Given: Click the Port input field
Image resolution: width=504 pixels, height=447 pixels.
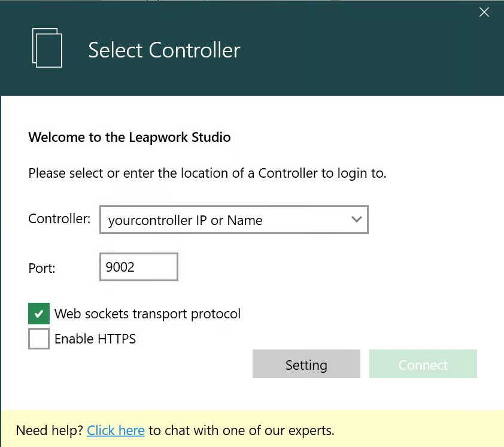Looking at the screenshot, I should (138, 267).
